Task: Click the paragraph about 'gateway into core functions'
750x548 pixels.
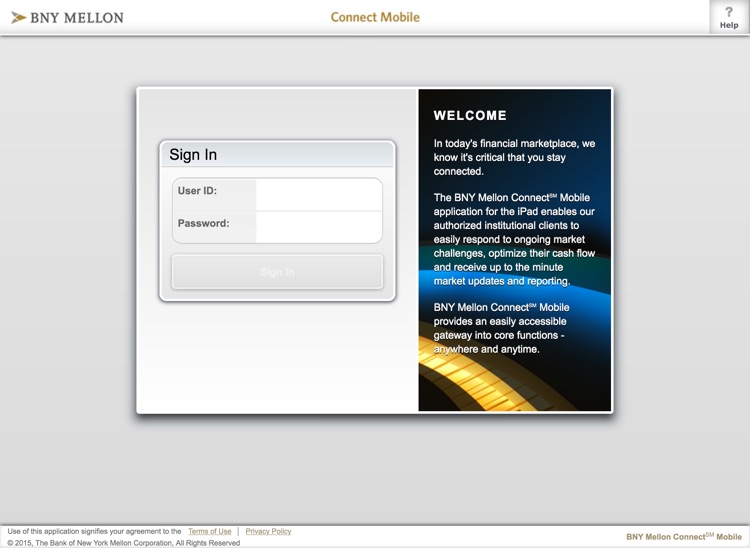Action: (501, 328)
